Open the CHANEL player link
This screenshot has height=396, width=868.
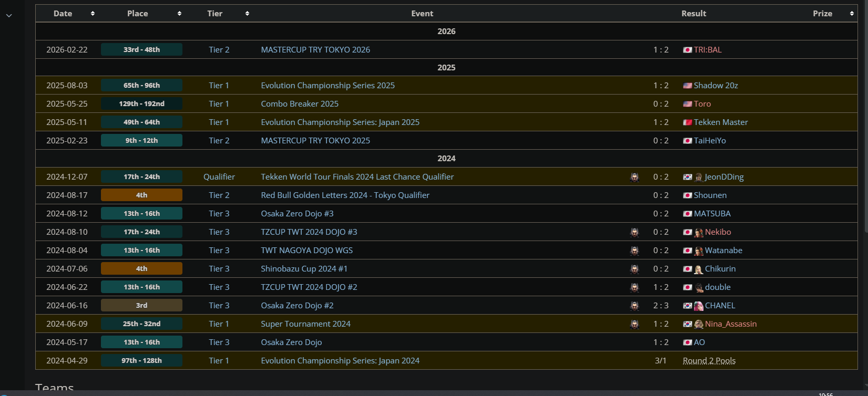coord(720,306)
